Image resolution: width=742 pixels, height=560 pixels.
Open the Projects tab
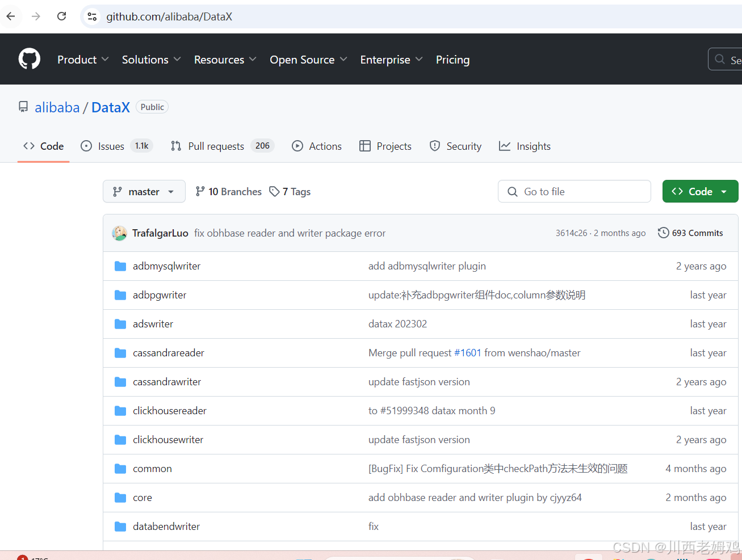tap(385, 146)
